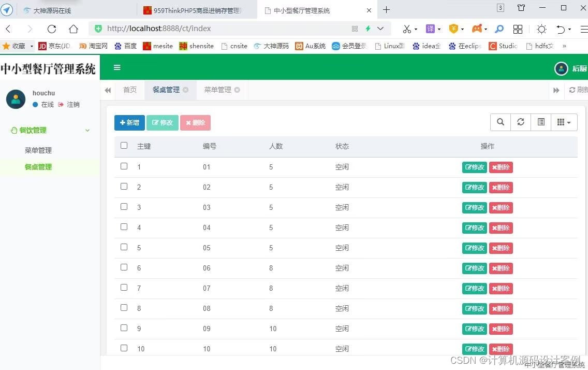Click the blue 新增 button

pos(129,123)
